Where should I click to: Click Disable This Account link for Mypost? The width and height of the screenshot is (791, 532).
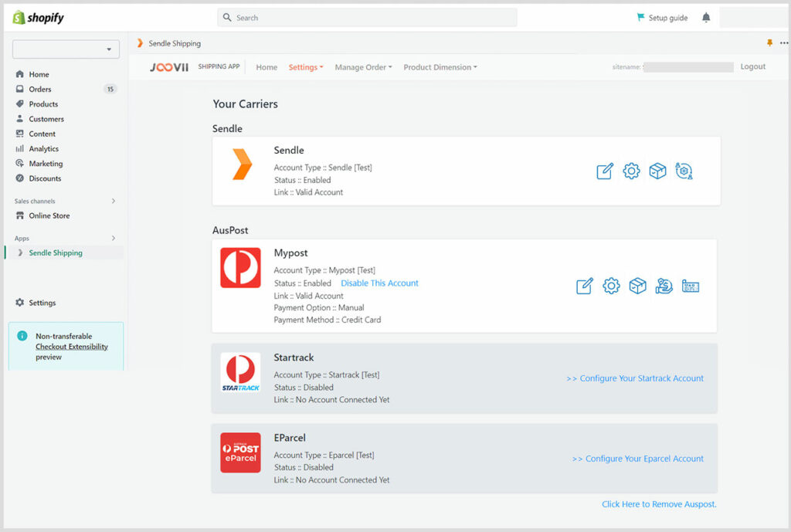[x=379, y=283]
